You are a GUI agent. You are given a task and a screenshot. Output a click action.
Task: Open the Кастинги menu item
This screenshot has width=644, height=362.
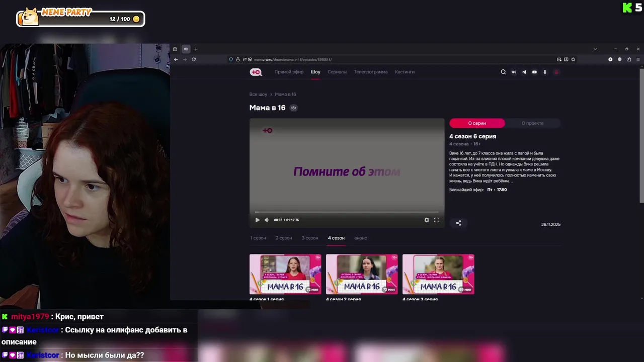[x=405, y=72]
